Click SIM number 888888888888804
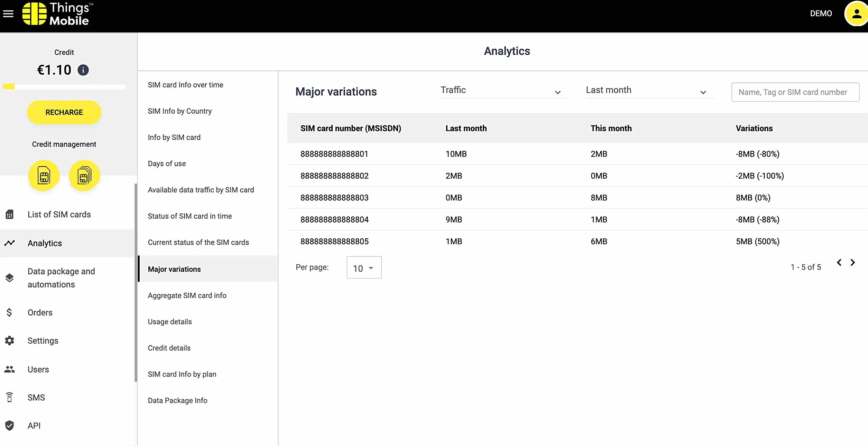Screen dimensions: 868x446 tap(334, 220)
